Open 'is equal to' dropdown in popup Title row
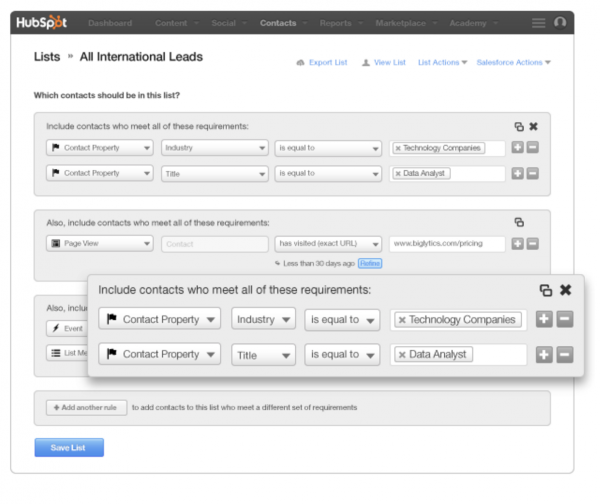This screenshot has width=600, height=504. click(x=342, y=355)
